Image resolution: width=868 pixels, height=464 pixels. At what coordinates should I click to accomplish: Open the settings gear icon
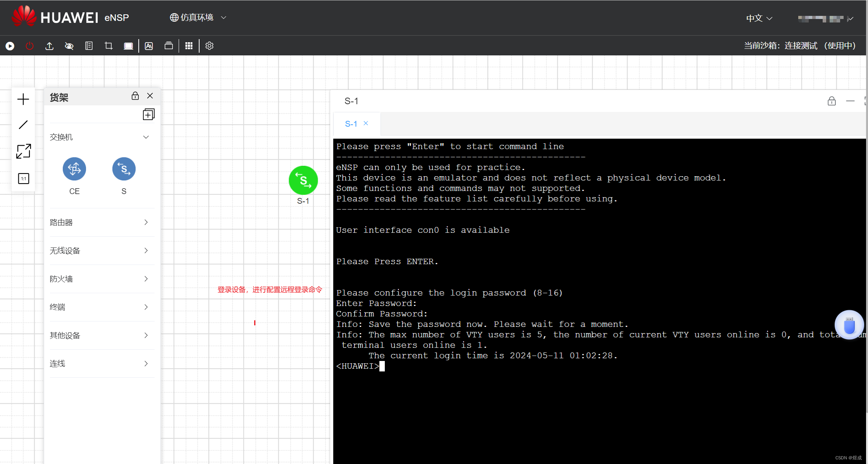tap(209, 46)
